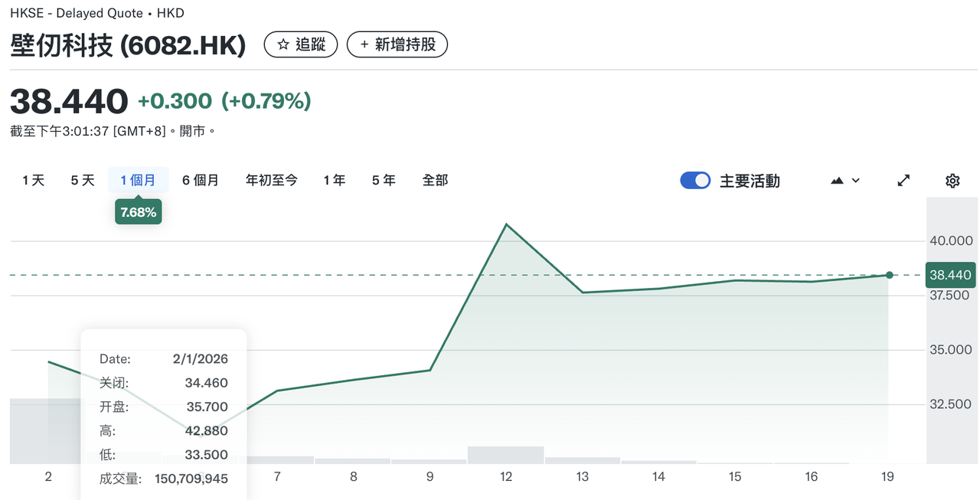This screenshot has width=980, height=500.
Task: Select the 5年 time range
Action: point(383,180)
